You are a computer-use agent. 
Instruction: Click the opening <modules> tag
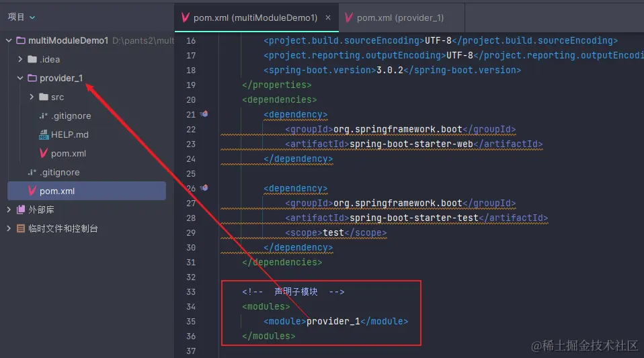[266, 307]
